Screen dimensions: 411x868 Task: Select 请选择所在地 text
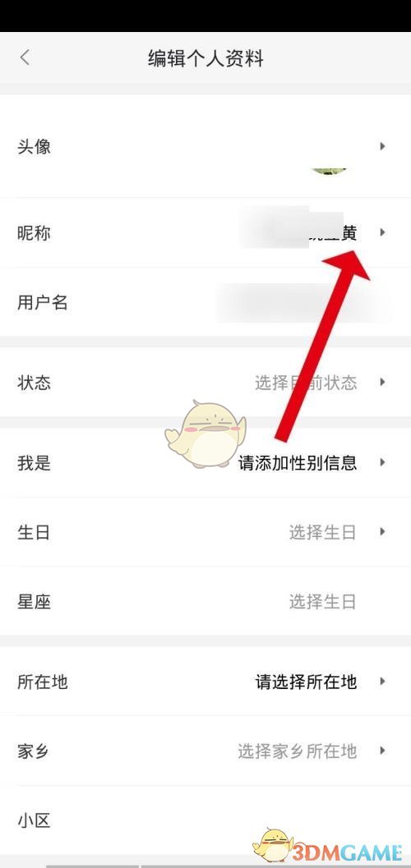306,682
